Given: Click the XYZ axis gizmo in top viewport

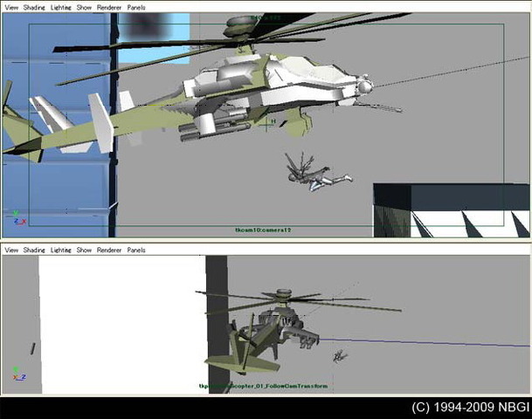Looking at the screenshot, I should [x=17, y=216].
